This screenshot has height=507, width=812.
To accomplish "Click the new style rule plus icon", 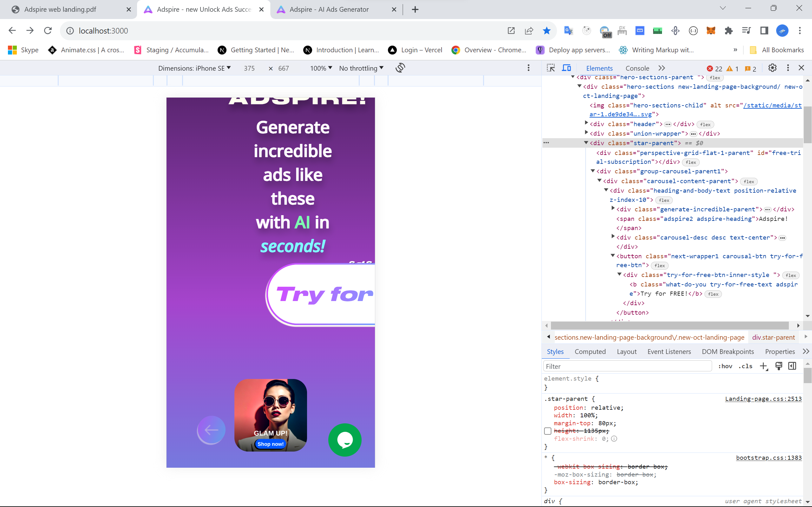I will coord(763,366).
